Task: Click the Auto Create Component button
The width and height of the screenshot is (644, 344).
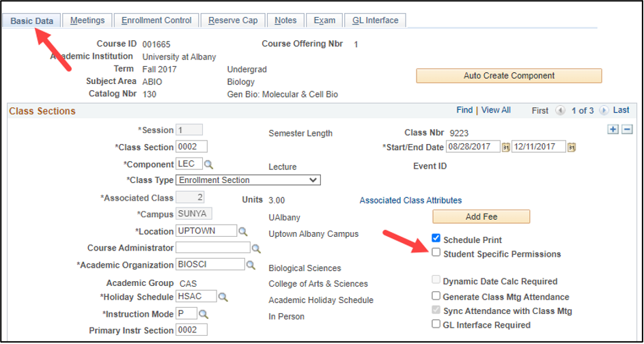Action: 509,76
